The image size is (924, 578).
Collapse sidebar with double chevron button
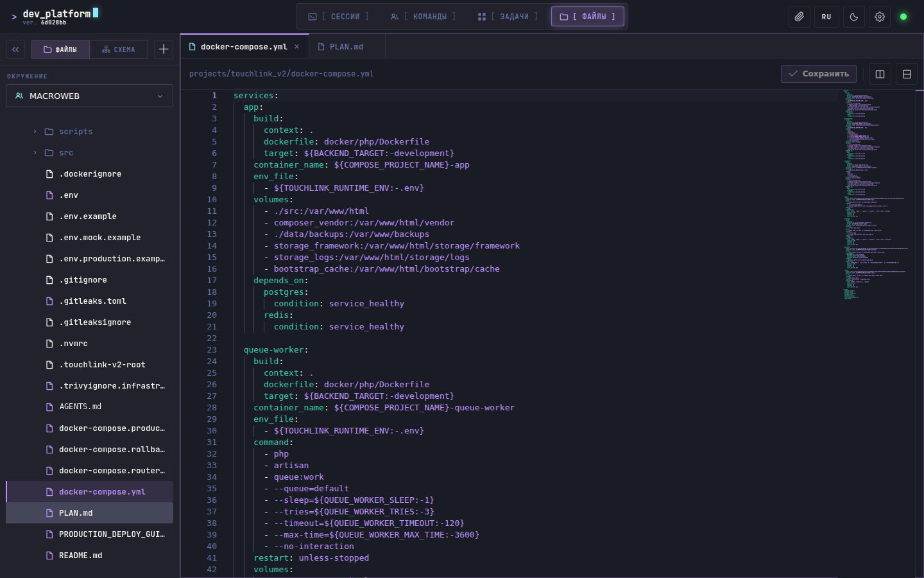15,49
